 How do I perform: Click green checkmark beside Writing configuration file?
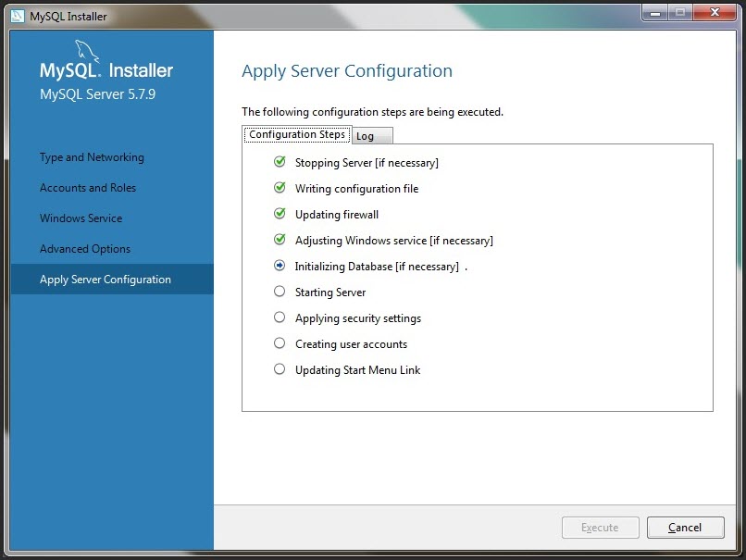(280, 188)
